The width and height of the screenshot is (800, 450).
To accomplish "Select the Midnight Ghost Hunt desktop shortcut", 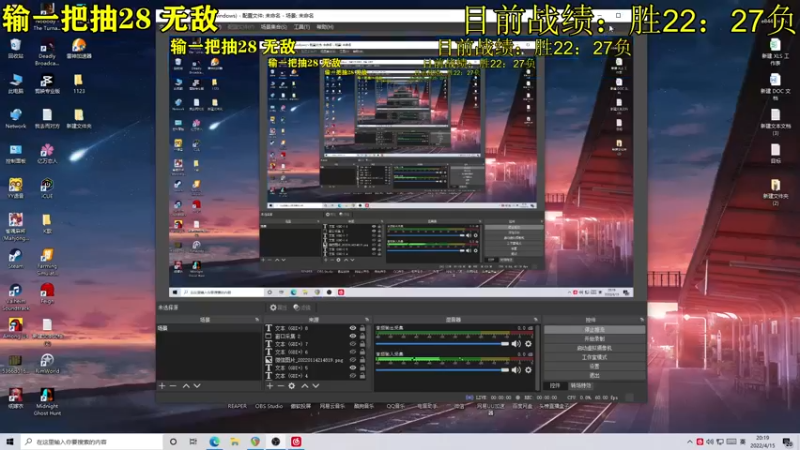I will [x=47, y=402].
